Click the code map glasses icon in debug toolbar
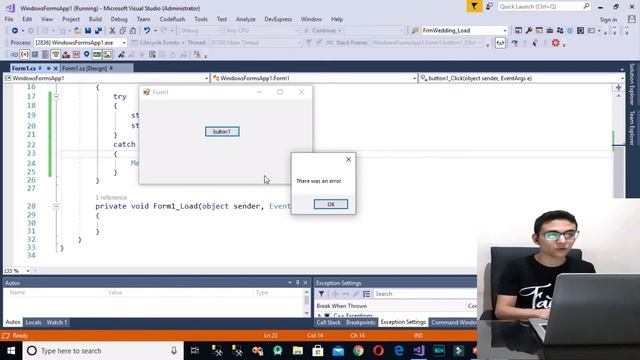The image size is (640, 360). [500, 43]
